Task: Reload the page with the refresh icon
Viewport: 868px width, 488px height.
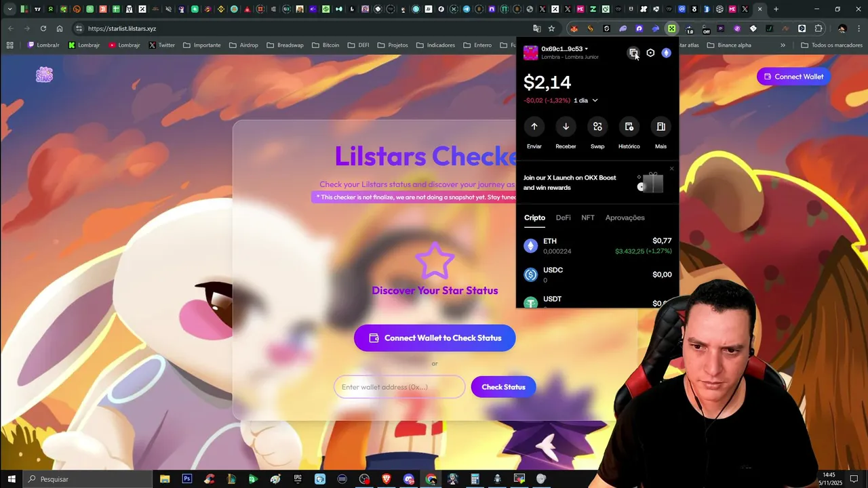Action: tap(43, 28)
